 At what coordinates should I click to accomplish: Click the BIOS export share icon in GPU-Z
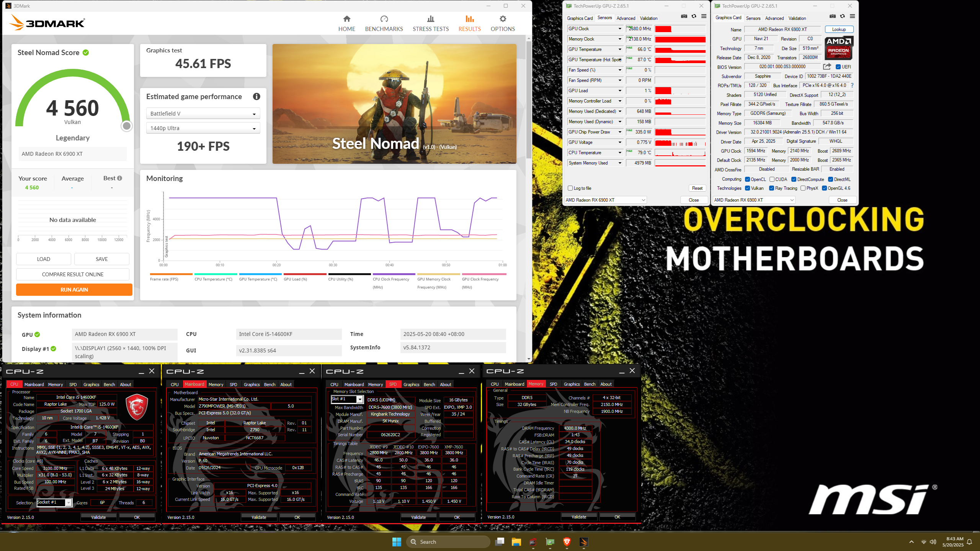coord(827,67)
